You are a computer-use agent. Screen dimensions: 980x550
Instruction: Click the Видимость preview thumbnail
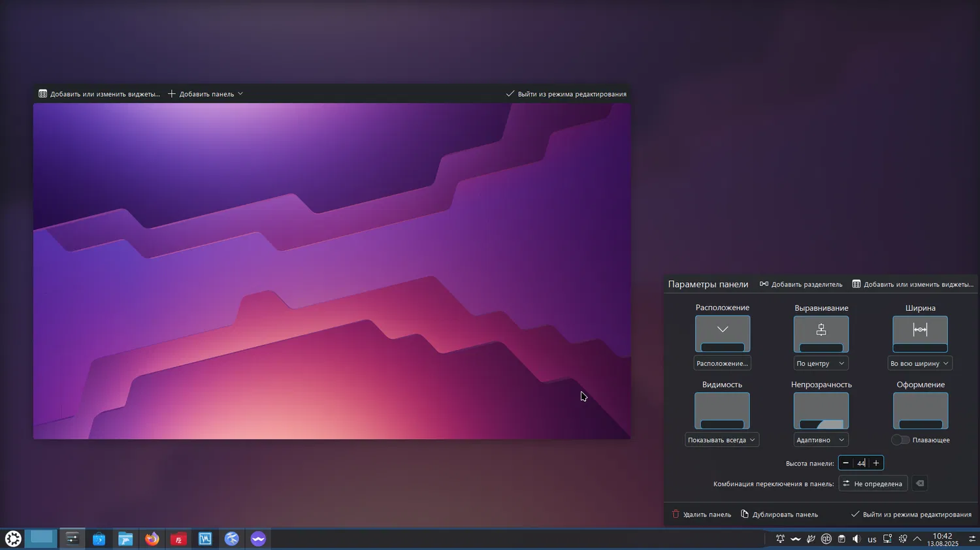pyautogui.click(x=722, y=410)
